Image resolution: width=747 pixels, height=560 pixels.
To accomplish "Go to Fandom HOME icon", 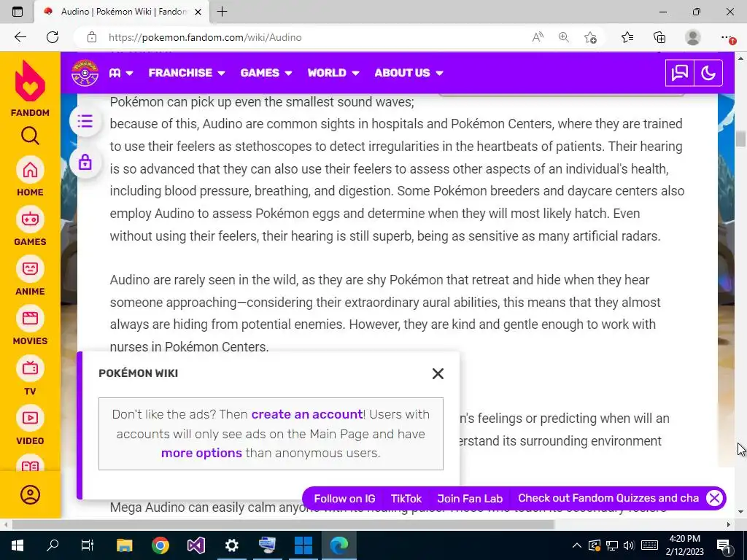I will (30, 170).
